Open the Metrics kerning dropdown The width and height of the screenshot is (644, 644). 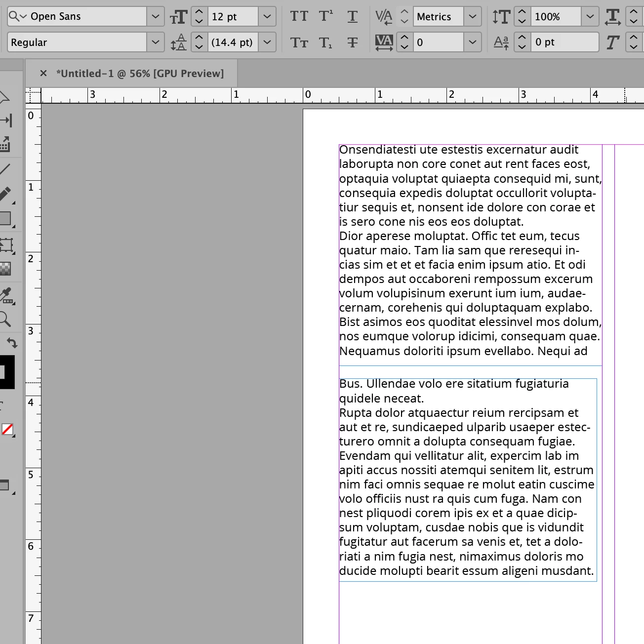[x=473, y=16]
